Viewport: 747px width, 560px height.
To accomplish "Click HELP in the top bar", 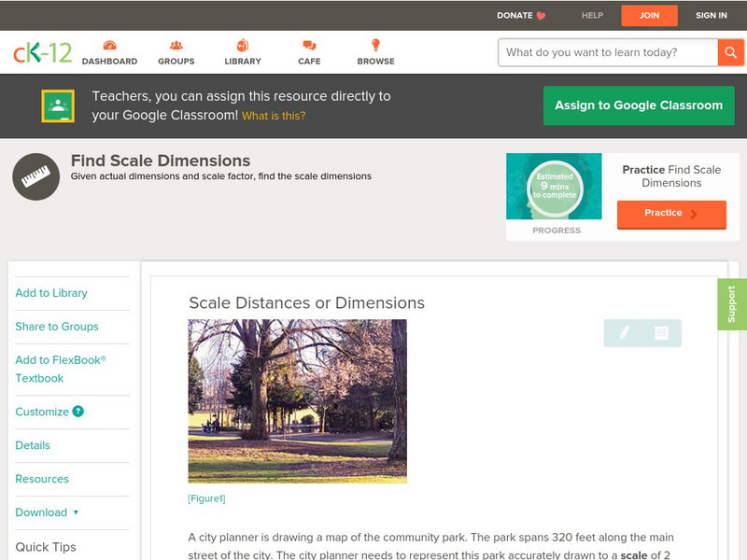I will pos(592,15).
